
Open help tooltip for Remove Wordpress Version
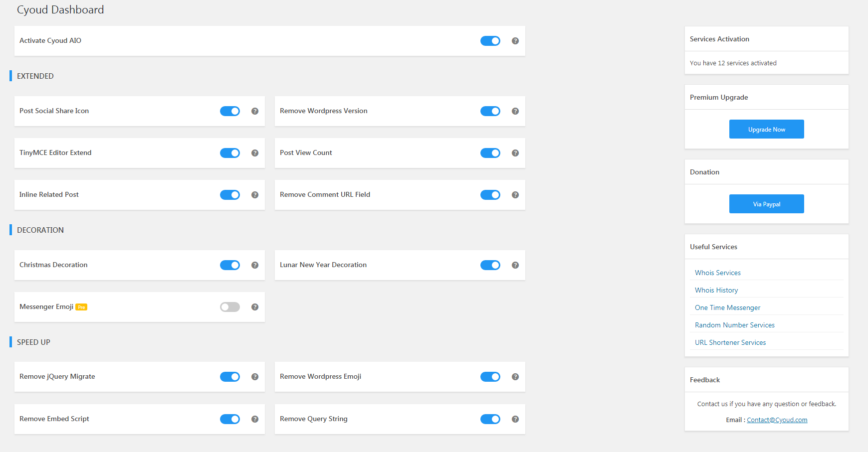click(515, 111)
